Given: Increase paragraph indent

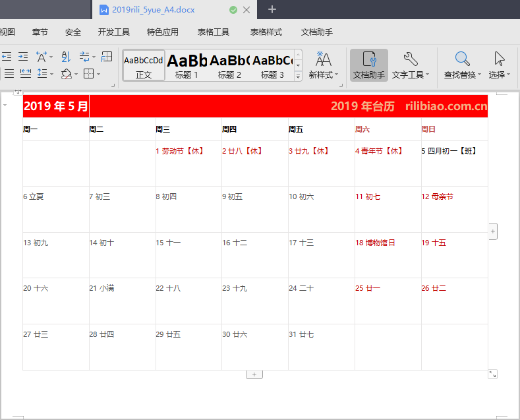Looking at the screenshot, I should point(23,57).
